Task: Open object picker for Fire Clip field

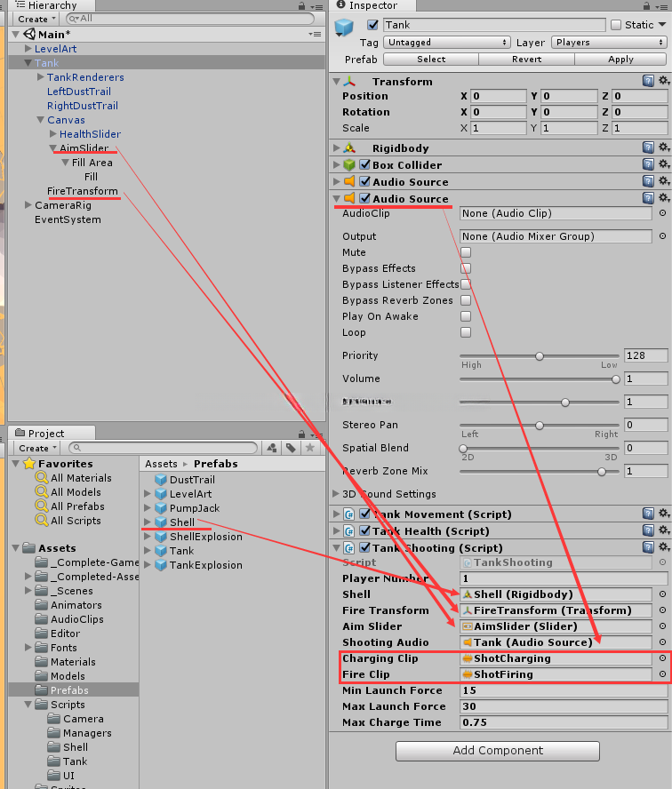Action: pyautogui.click(x=662, y=674)
